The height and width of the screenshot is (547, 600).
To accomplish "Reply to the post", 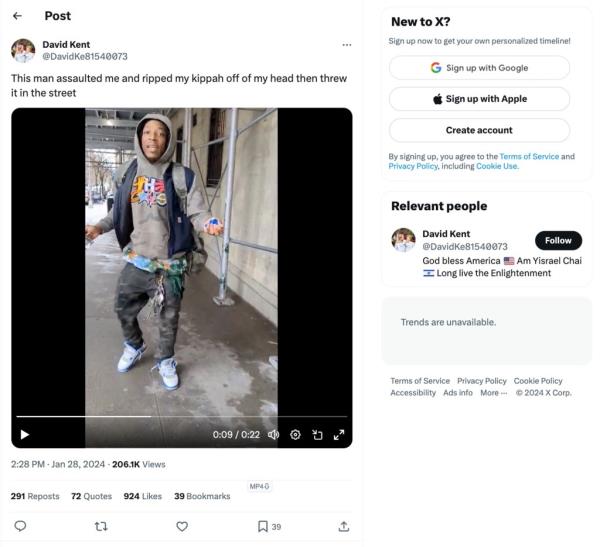I will click(x=20, y=526).
